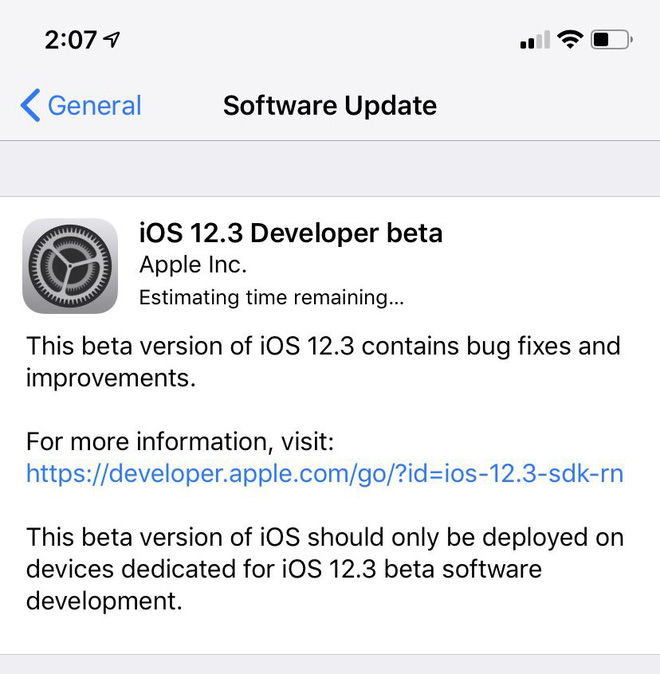The height and width of the screenshot is (674, 660).
Task: Tap the Apple Inc. publisher text
Action: pos(193,265)
